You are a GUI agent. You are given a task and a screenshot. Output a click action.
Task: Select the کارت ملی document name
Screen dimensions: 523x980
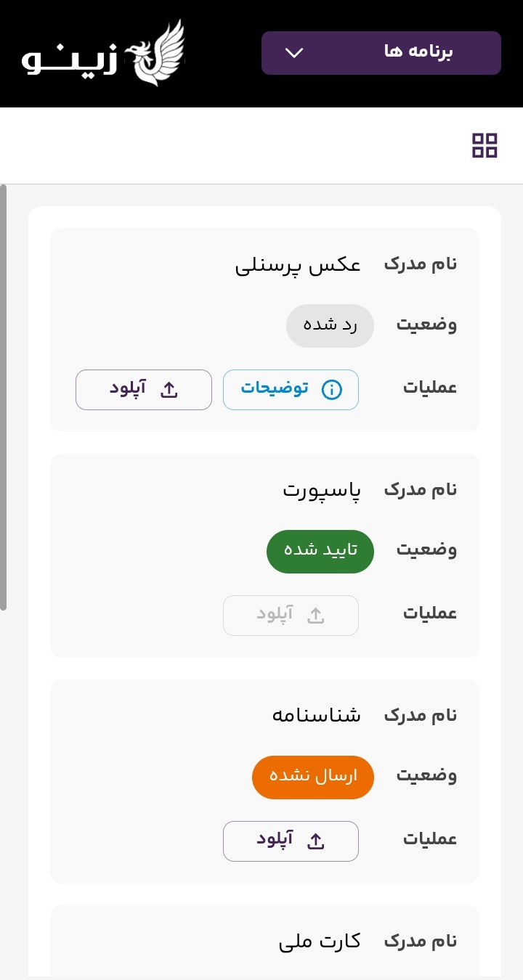320,942
